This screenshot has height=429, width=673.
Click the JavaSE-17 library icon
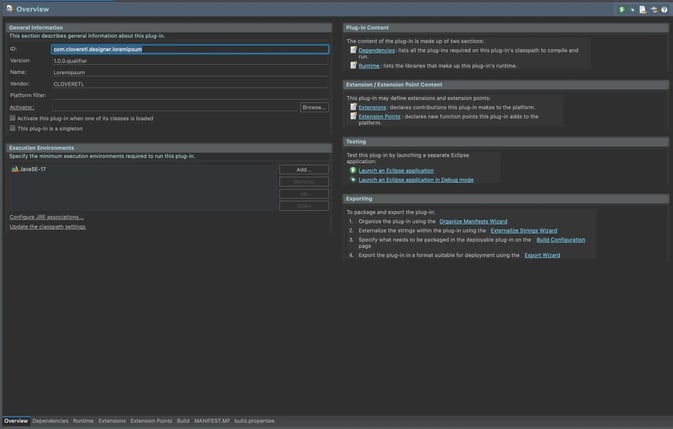[x=15, y=169]
